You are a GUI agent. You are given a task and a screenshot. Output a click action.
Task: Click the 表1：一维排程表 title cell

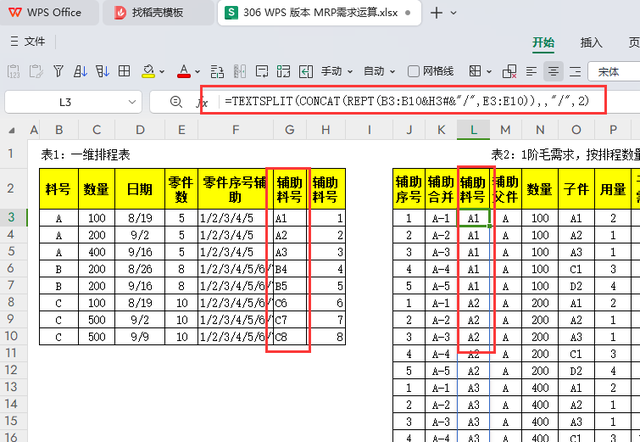[x=85, y=155]
